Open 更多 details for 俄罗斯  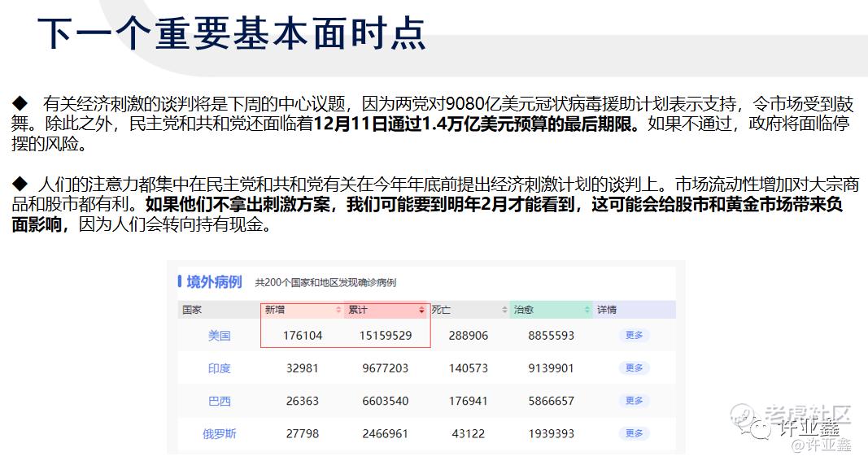(634, 433)
